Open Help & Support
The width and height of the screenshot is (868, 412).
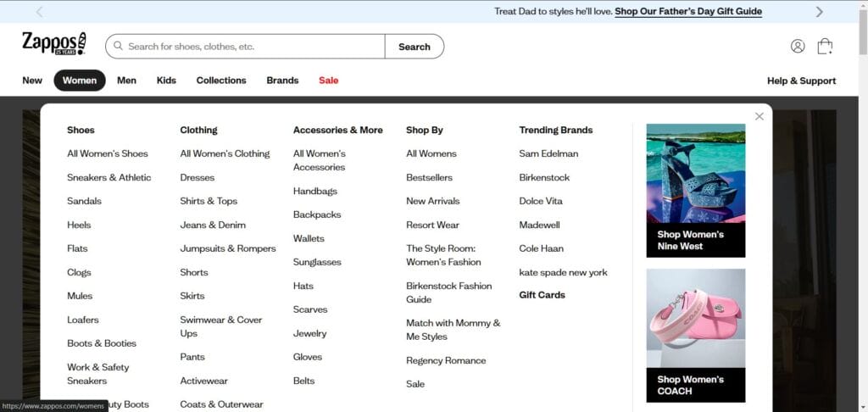[x=801, y=81]
